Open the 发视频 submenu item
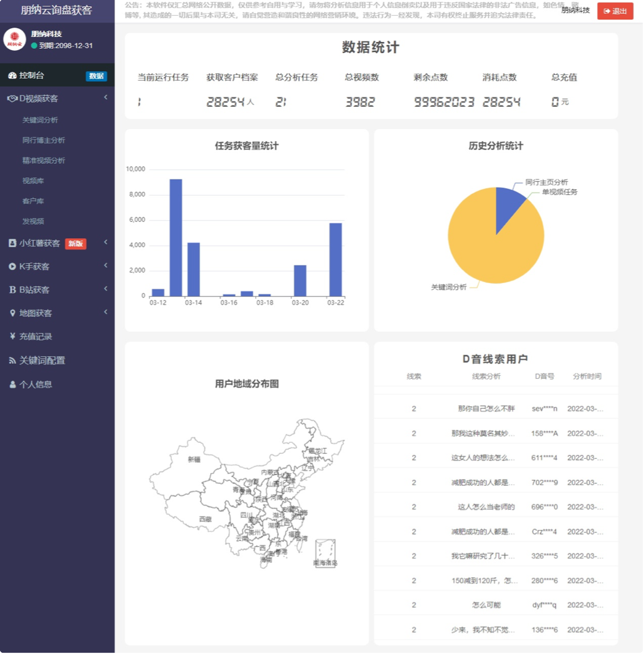The width and height of the screenshot is (644, 654). click(x=33, y=221)
